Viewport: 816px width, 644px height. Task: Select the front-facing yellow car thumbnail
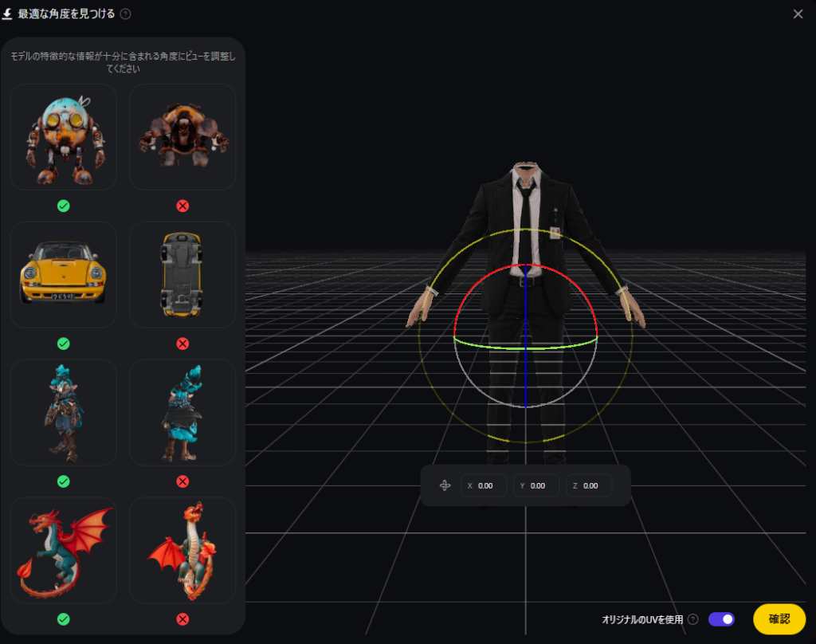tap(64, 275)
